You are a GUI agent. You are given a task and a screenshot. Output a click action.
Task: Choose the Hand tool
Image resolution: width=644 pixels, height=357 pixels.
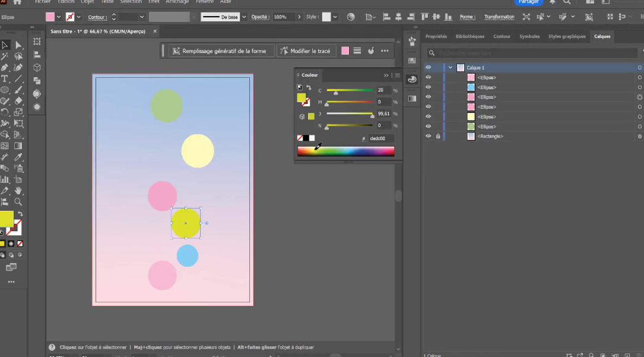tap(18, 191)
